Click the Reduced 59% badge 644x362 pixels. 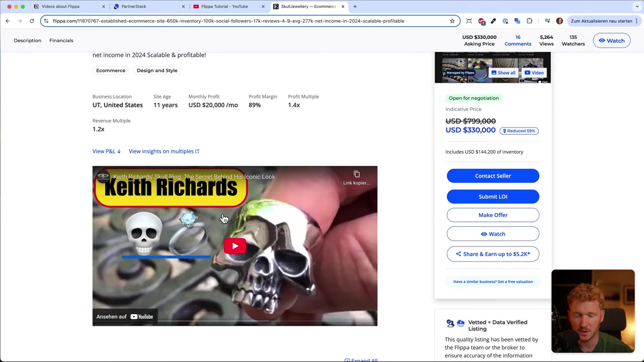[520, 131]
